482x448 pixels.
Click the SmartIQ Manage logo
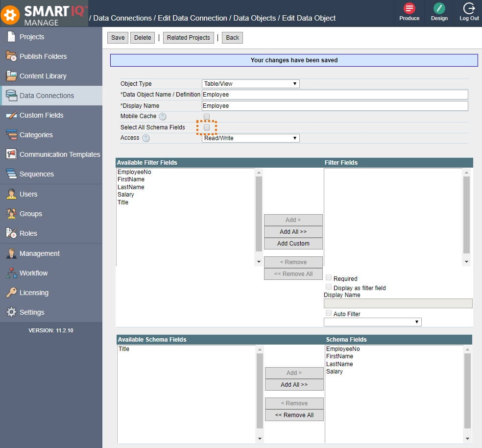(44, 14)
